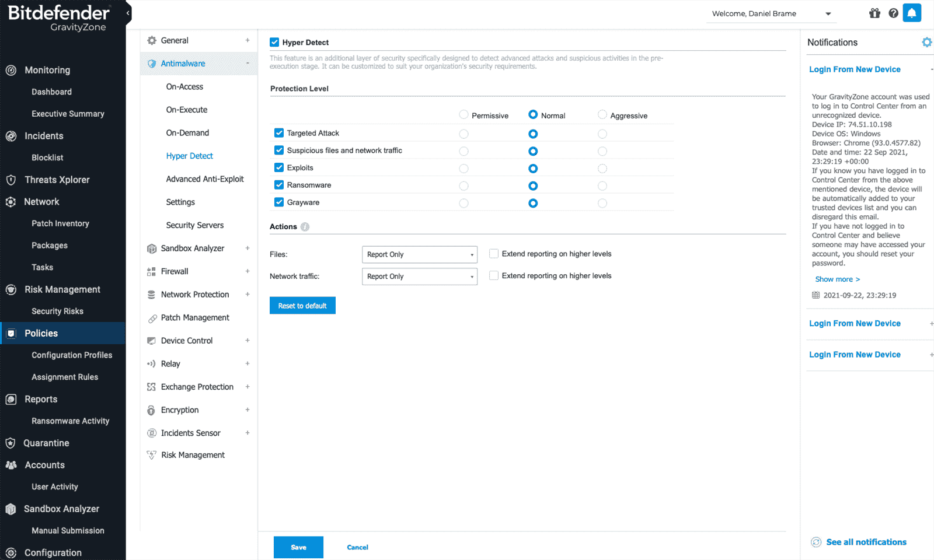Collapse the left sidebar with arrow
This screenshot has width=934, height=560.
[x=128, y=13]
